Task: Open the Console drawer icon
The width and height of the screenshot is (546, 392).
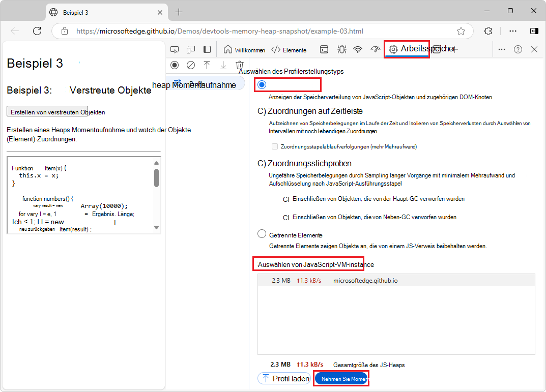Action: tap(324, 49)
